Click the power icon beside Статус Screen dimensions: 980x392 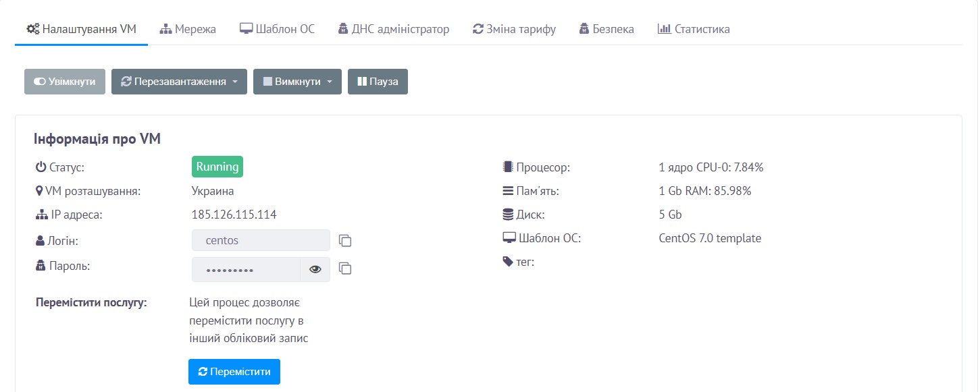coord(41,167)
